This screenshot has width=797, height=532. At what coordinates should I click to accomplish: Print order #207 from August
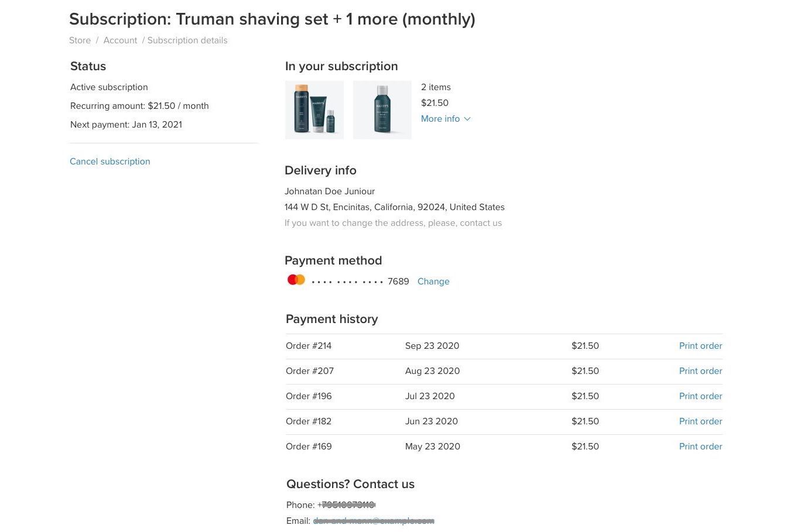pos(700,370)
